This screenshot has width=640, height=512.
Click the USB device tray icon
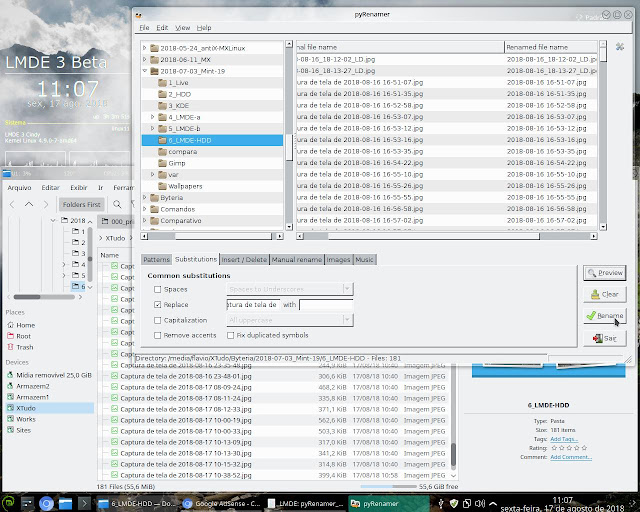tap(440, 503)
